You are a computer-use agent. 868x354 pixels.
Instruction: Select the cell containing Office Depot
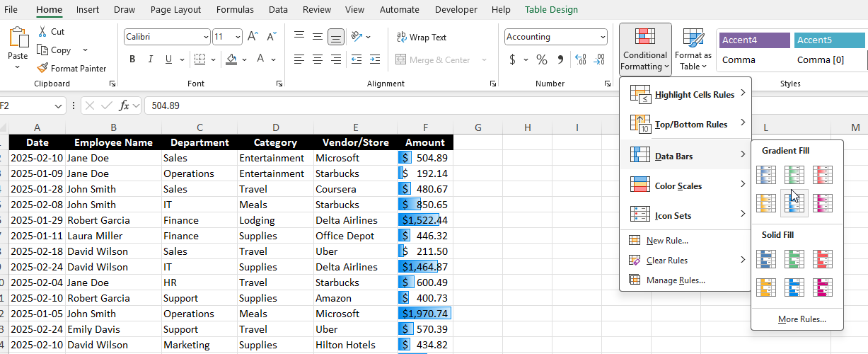coord(355,236)
